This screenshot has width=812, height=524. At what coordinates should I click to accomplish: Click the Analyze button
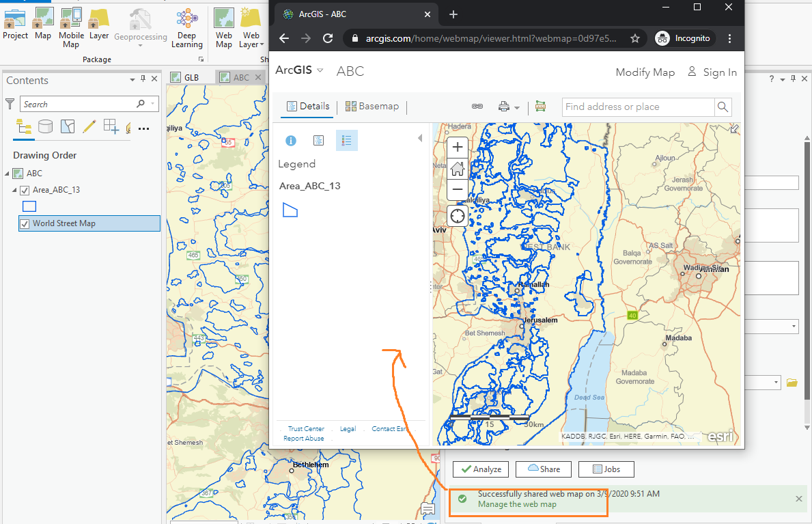(481, 469)
